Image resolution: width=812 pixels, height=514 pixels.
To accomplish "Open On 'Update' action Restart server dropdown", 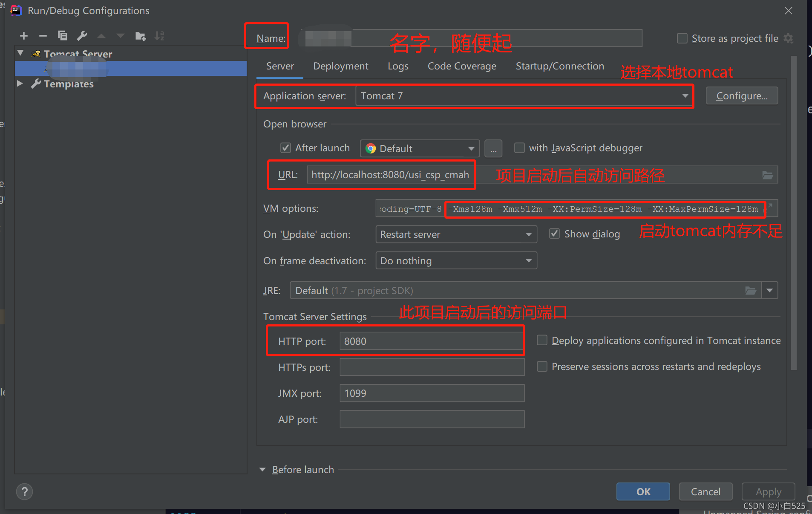I will click(x=456, y=234).
